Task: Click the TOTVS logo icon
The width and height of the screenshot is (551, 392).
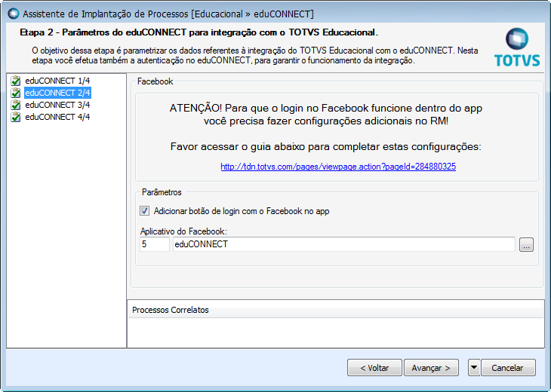Action: point(518,40)
